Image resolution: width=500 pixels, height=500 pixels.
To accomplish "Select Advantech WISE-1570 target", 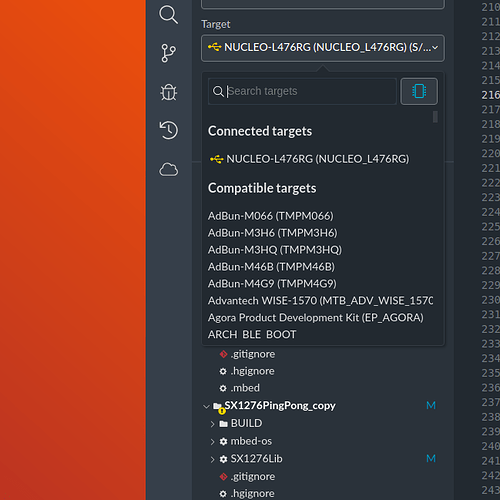I will [x=320, y=301].
